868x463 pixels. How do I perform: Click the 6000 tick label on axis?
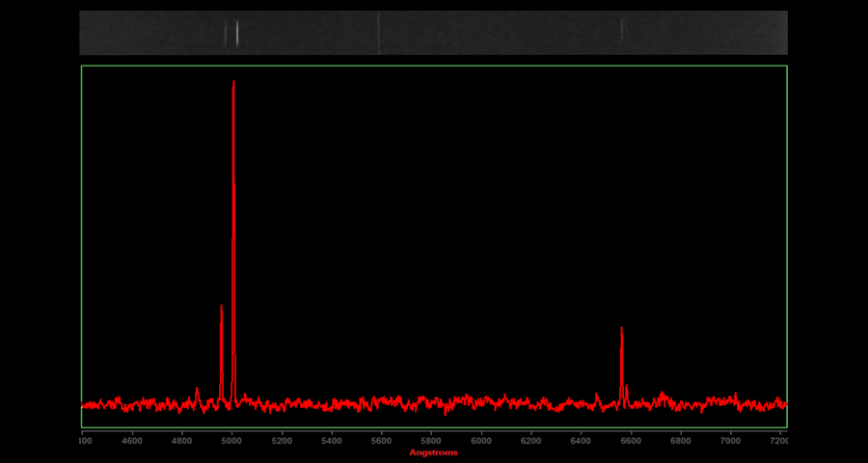tap(481, 441)
